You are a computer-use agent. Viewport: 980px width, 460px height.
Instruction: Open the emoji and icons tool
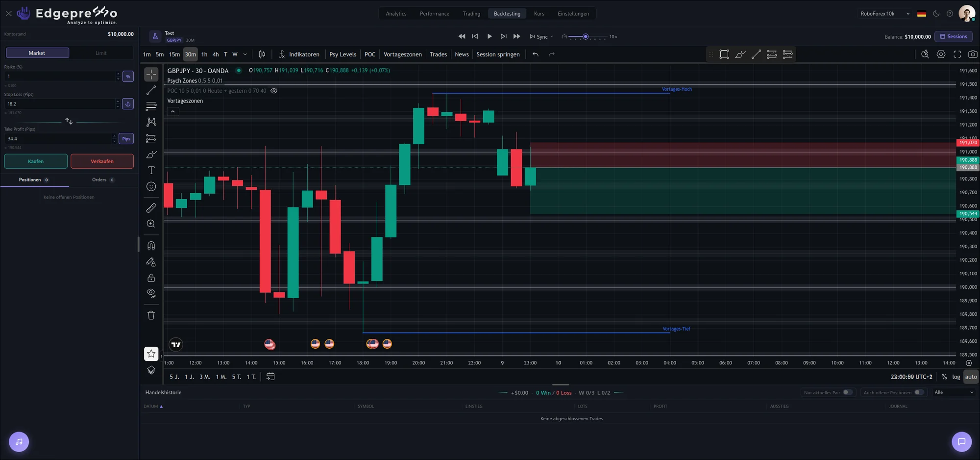(x=151, y=186)
